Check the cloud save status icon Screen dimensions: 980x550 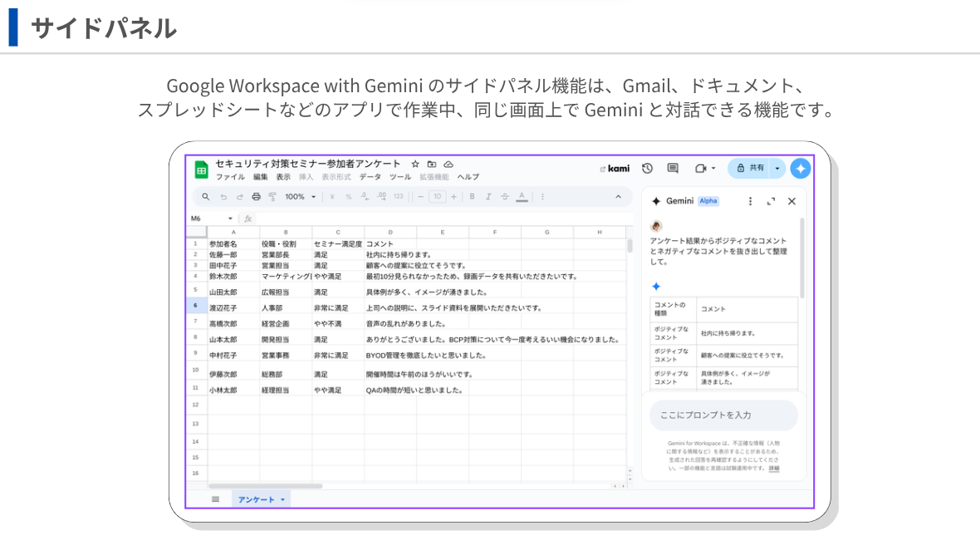click(x=448, y=165)
